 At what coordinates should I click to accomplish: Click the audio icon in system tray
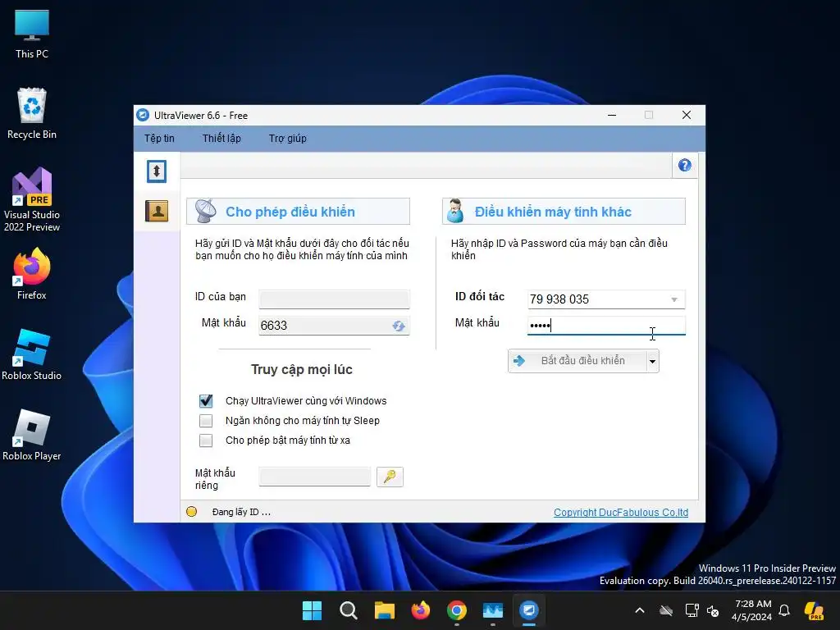(713, 610)
